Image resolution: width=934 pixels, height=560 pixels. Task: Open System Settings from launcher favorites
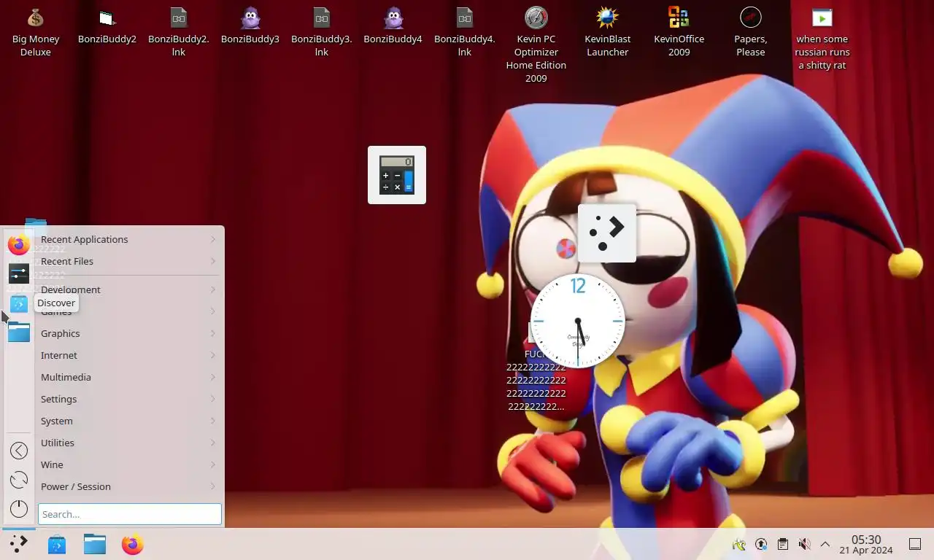click(19, 274)
